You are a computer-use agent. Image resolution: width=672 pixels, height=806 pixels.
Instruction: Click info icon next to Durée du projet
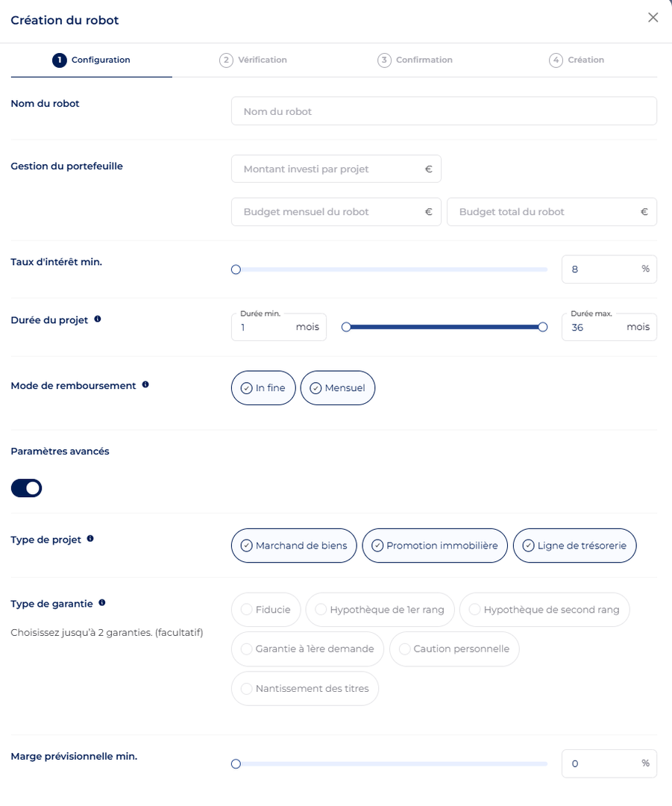pos(98,319)
